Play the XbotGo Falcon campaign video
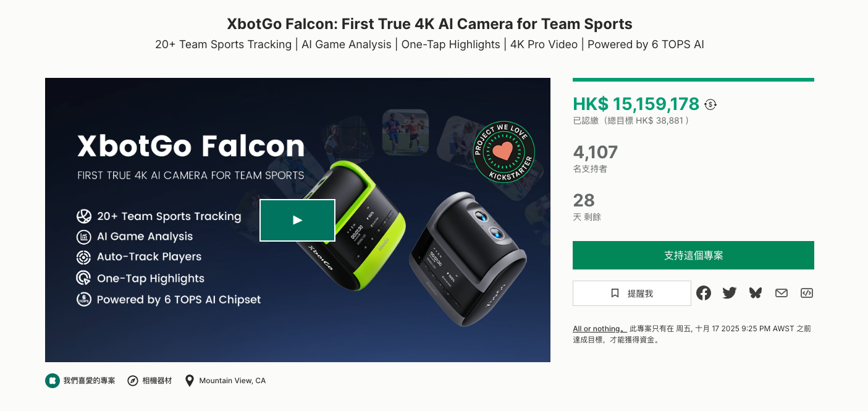868x411 pixels. [297, 220]
